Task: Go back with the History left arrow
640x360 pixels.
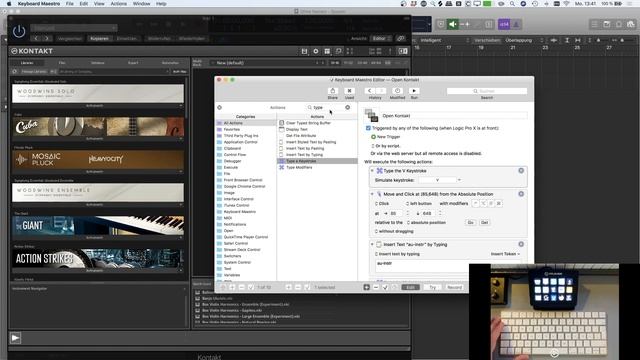Action: (369, 91)
